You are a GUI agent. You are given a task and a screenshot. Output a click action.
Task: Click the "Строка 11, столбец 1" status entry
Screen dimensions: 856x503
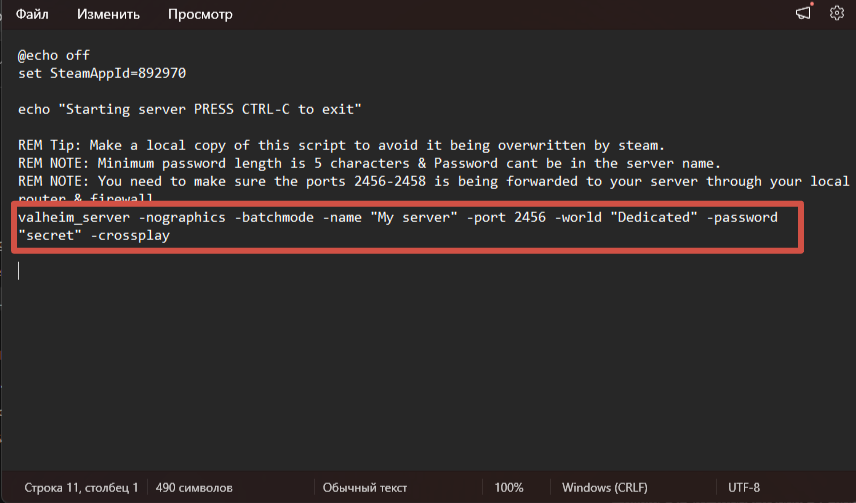[81, 488]
